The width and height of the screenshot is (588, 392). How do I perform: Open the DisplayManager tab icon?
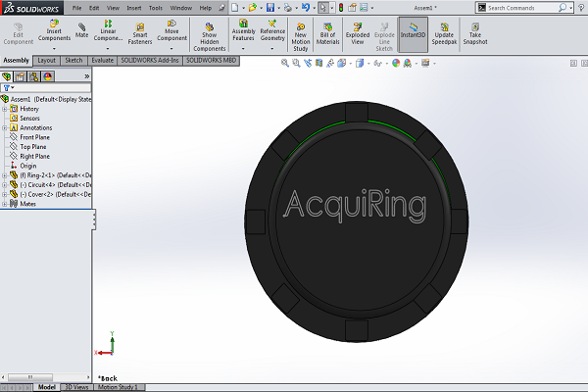click(x=48, y=76)
